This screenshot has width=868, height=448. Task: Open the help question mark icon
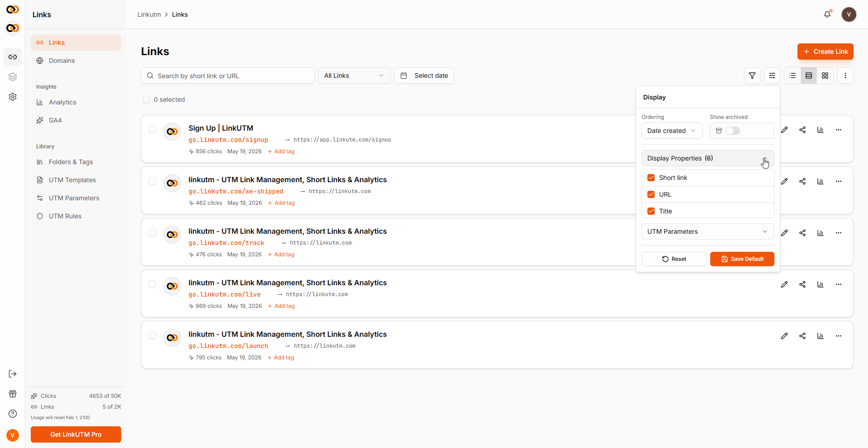point(13,414)
